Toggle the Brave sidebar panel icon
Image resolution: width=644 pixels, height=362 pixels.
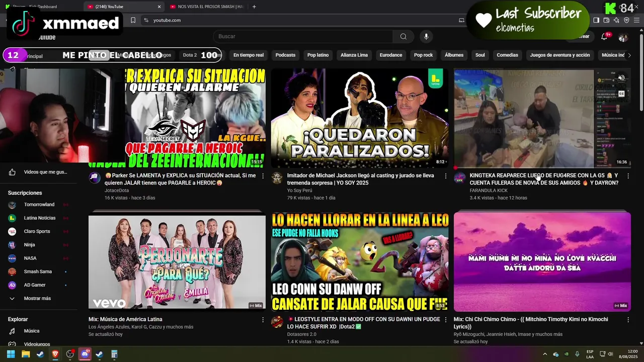(x=596, y=20)
